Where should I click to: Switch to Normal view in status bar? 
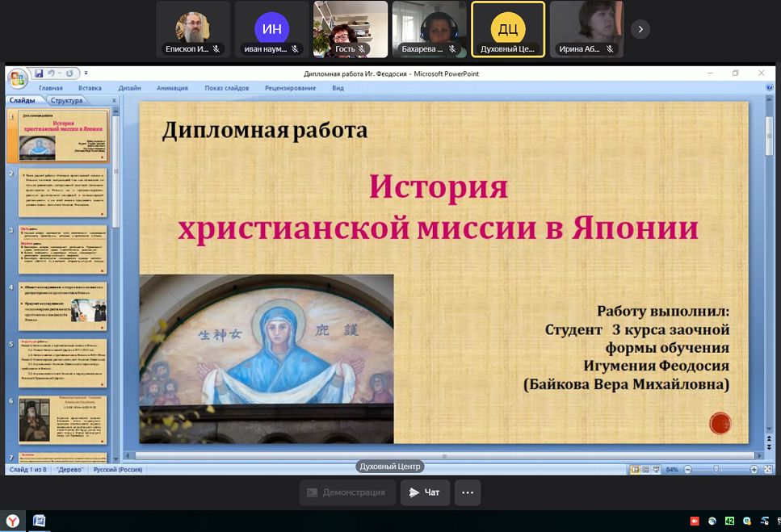pyautogui.click(x=635, y=469)
